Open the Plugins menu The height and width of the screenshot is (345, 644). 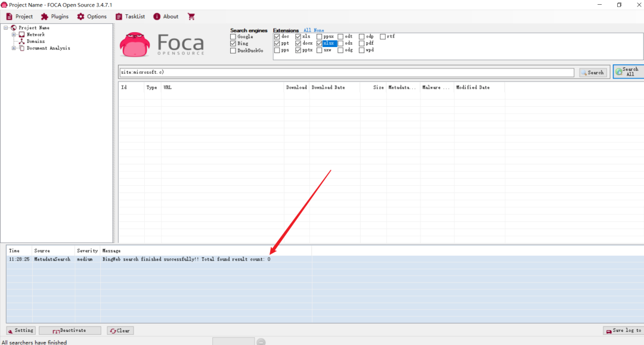click(55, 17)
